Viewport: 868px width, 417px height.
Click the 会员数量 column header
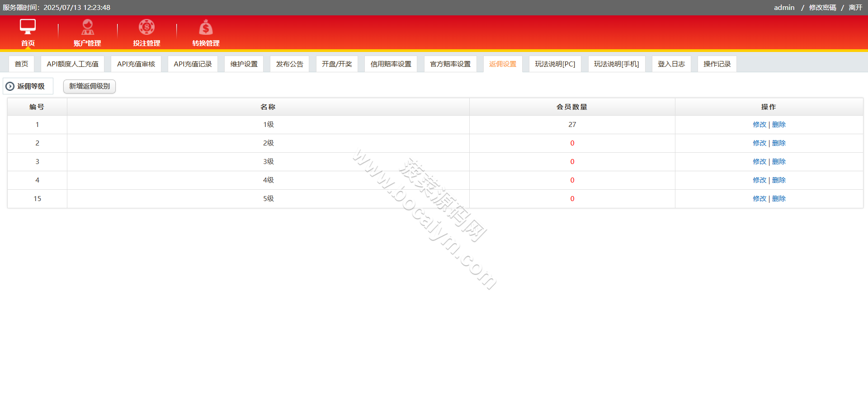pos(572,107)
